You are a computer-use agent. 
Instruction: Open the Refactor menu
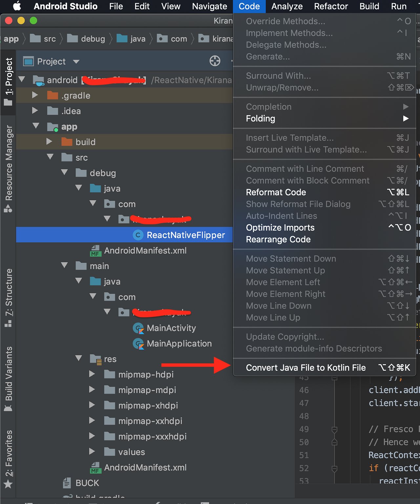(331, 6)
